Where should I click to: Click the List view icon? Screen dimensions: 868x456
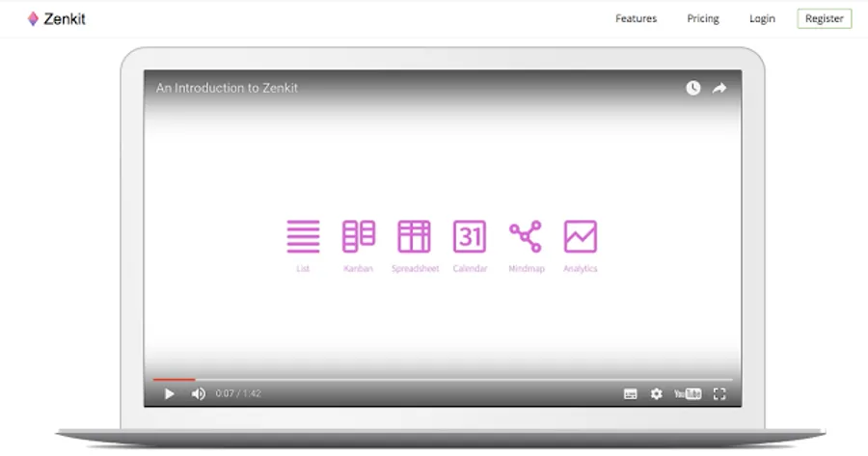303,236
